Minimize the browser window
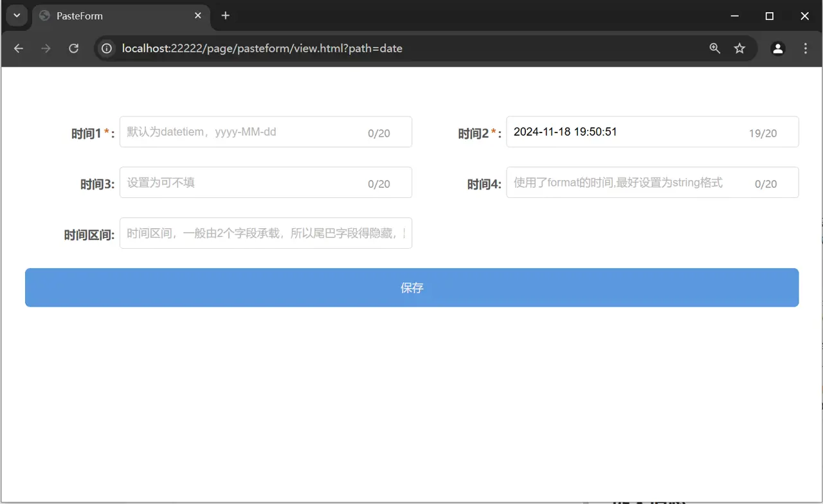The image size is (823, 504). (x=735, y=16)
